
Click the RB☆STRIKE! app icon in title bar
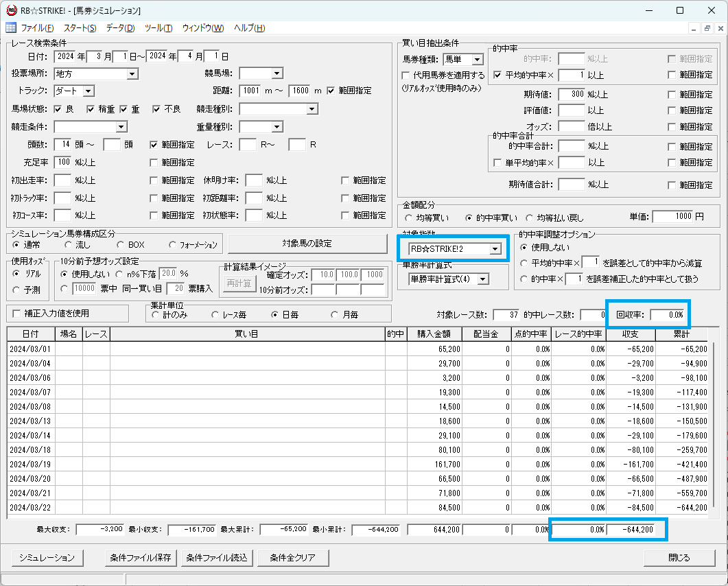click(x=11, y=10)
